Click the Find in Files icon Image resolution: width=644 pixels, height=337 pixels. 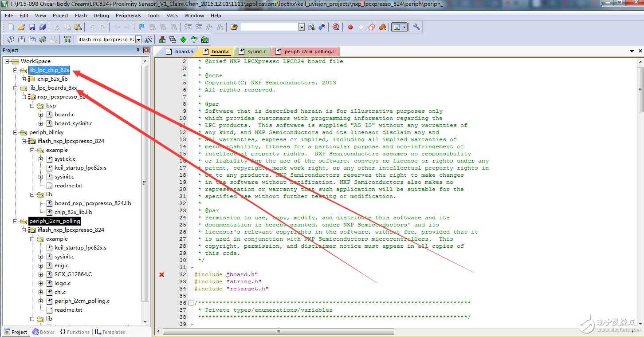point(234,27)
